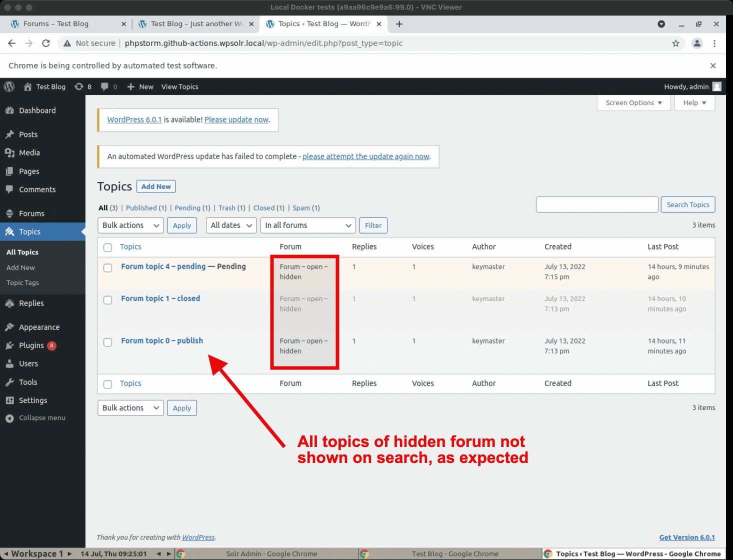Expand the Screen Options panel
Viewport: 733px width, 560px height.
(633, 103)
